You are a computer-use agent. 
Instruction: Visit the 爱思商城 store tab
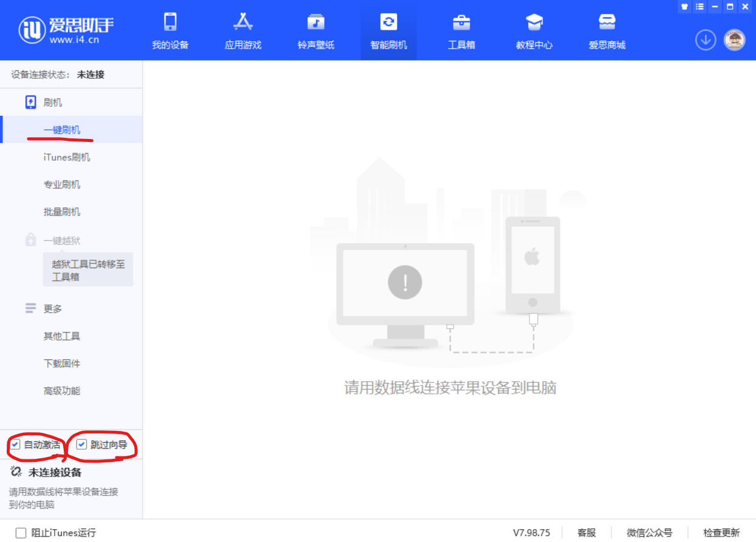(607, 30)
